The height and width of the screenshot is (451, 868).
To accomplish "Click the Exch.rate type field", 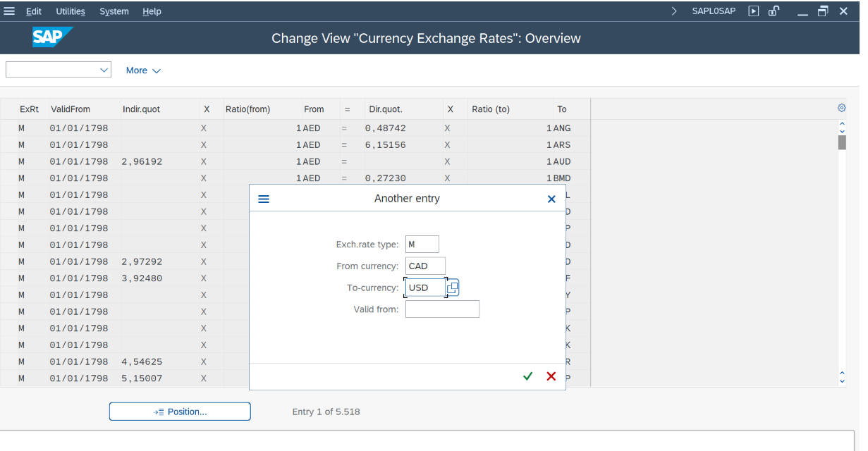I will tap(422, 245).
